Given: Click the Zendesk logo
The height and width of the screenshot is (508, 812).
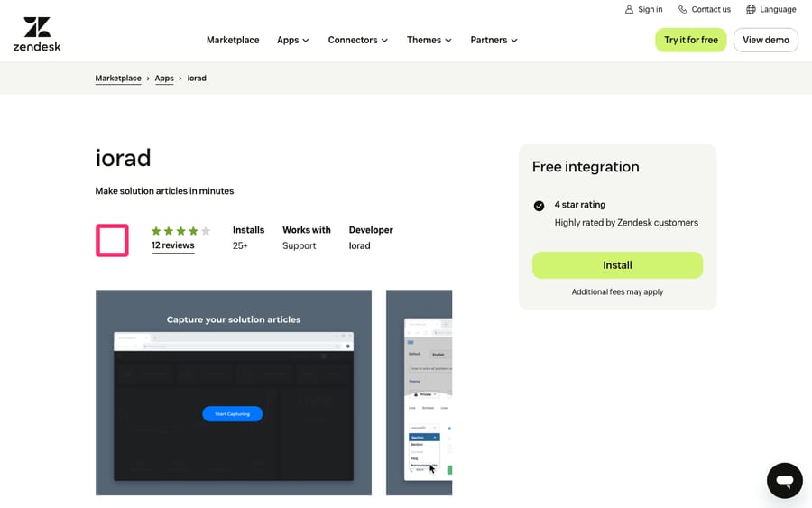Looking at the screenshot, I should coord(37,34).
